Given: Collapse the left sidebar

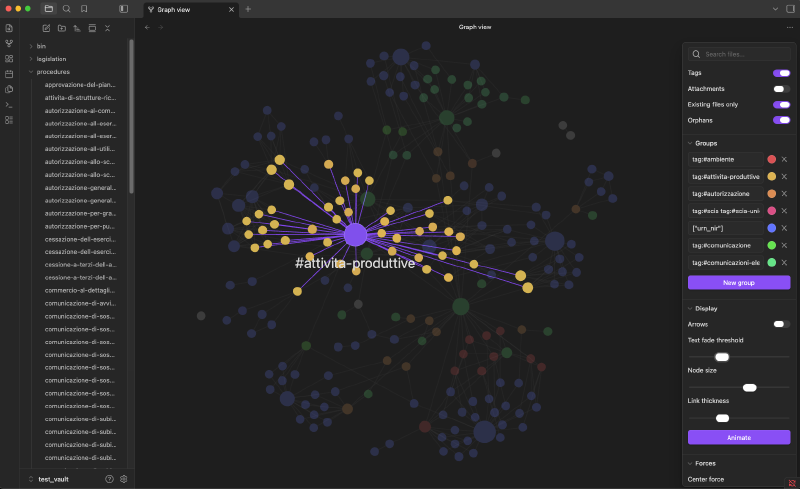Looking at the screenshot, I should pos(123,9).
